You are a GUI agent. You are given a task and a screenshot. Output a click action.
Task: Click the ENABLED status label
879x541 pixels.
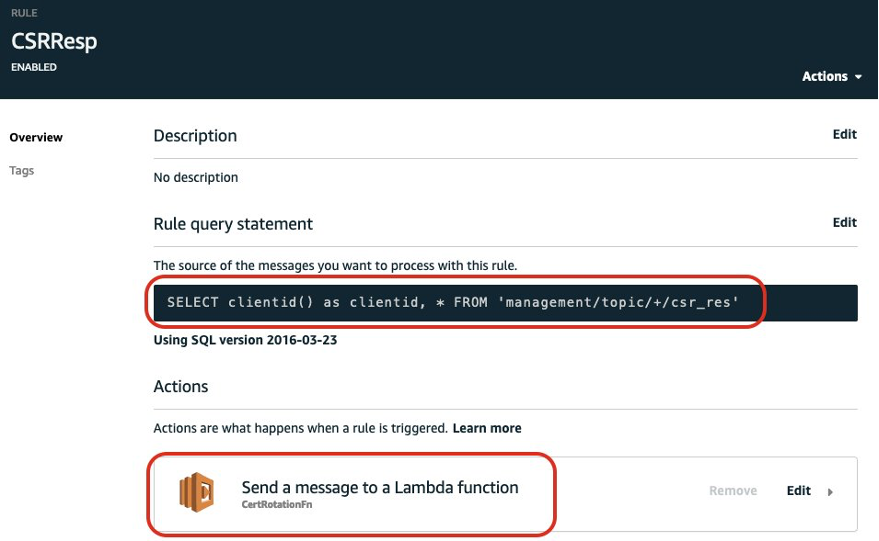(34, 68)
